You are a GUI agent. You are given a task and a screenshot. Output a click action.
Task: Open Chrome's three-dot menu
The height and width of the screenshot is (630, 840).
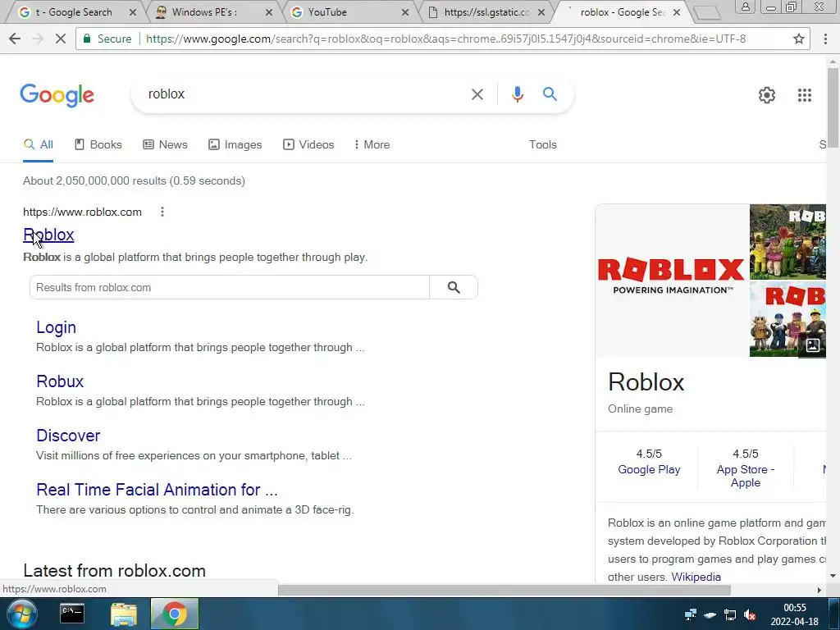pyautogui.click(x=825, y=39)
